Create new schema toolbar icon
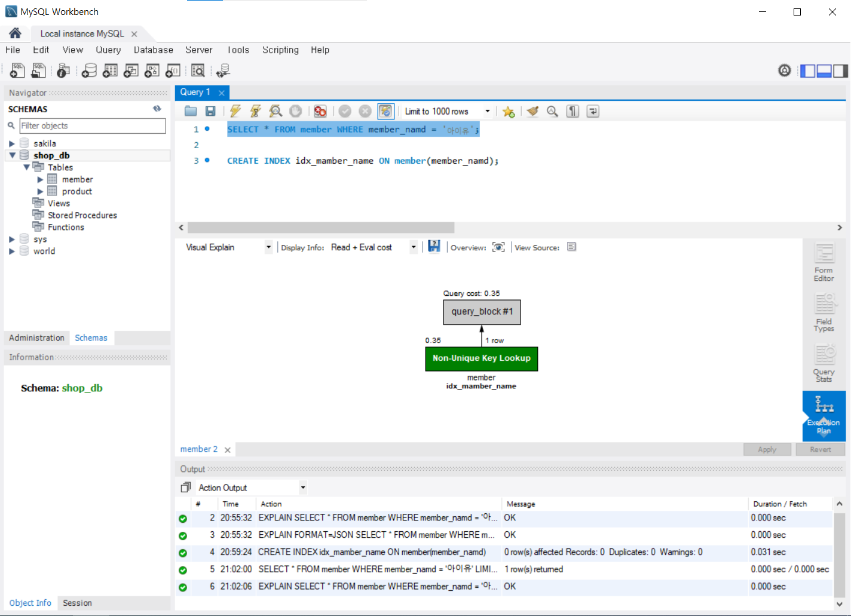 (x=89, y=71)
